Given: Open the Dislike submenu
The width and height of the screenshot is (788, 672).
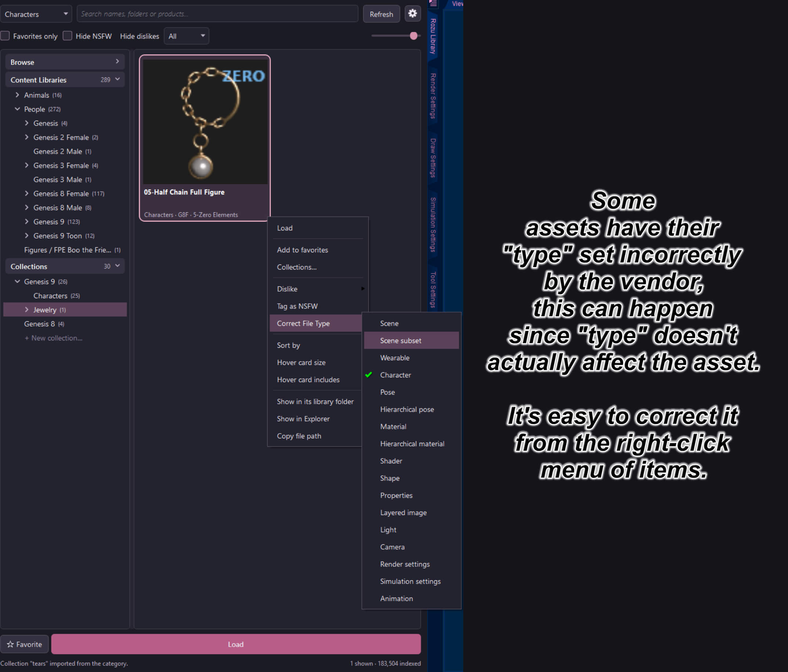Looking at the screenshot, I should coord(317,289).
